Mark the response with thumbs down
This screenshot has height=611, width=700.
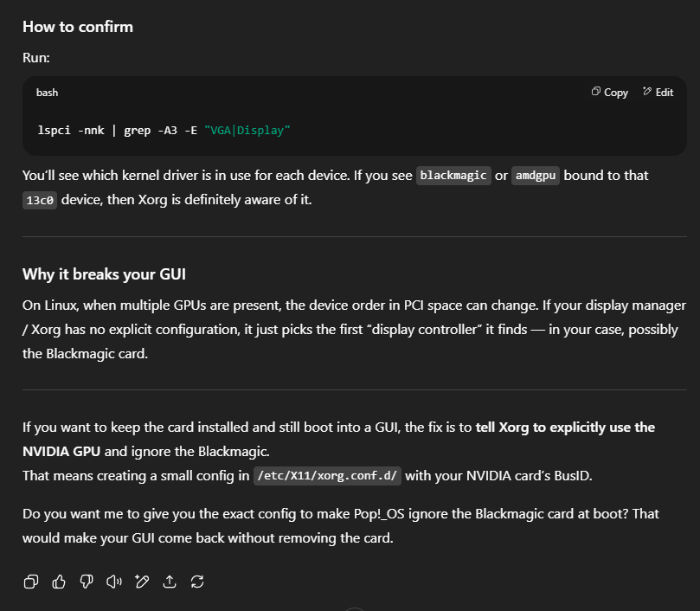tap(87, 582)
